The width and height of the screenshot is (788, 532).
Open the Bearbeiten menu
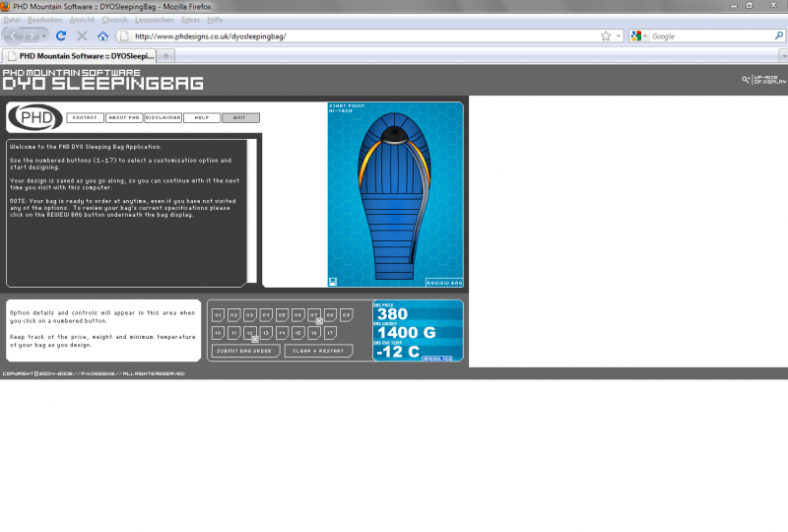44,20
